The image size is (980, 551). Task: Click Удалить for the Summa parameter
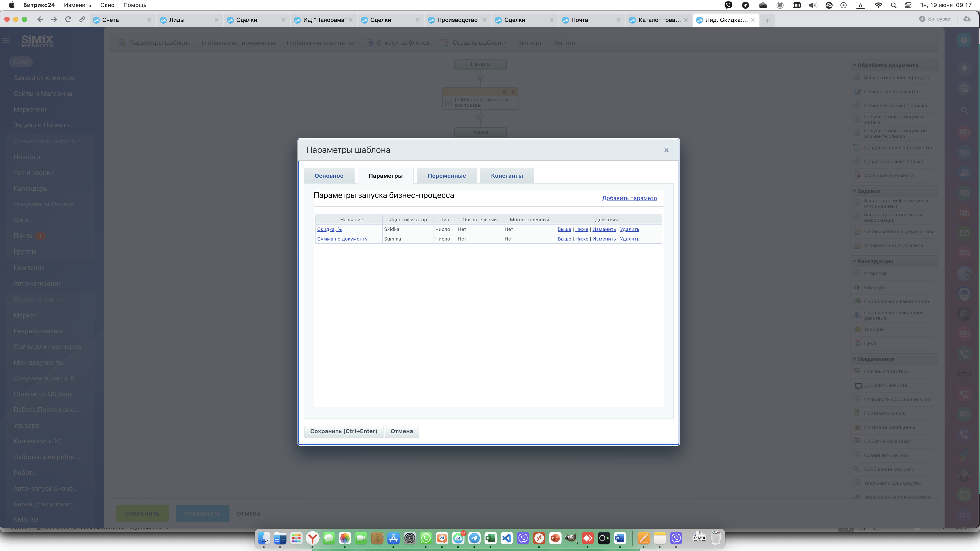point(629,239)
